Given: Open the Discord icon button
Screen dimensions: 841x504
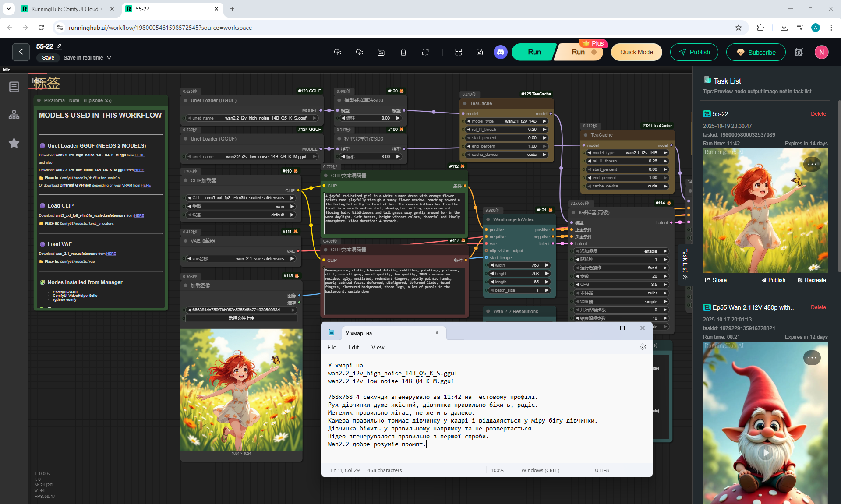Looking at the screenshot, I should tap(500, 52).
